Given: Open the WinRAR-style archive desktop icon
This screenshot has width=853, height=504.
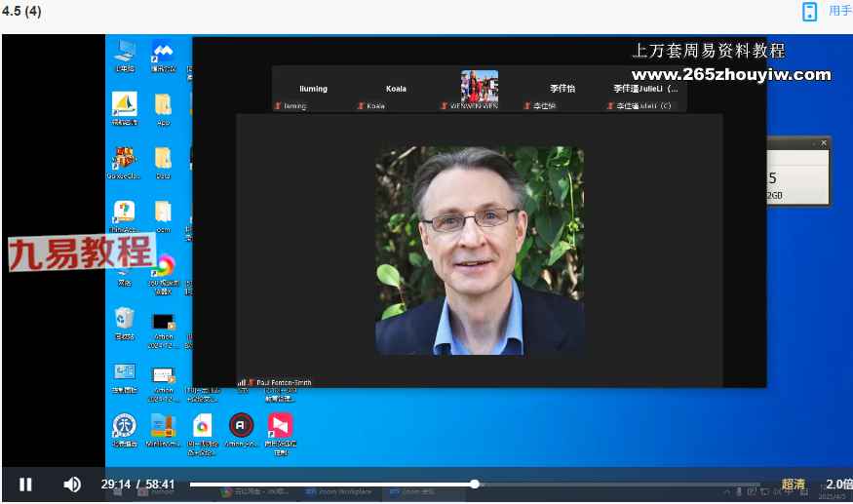Looking at the screenshot, I should pyautogui.click(x=163, y=430).
